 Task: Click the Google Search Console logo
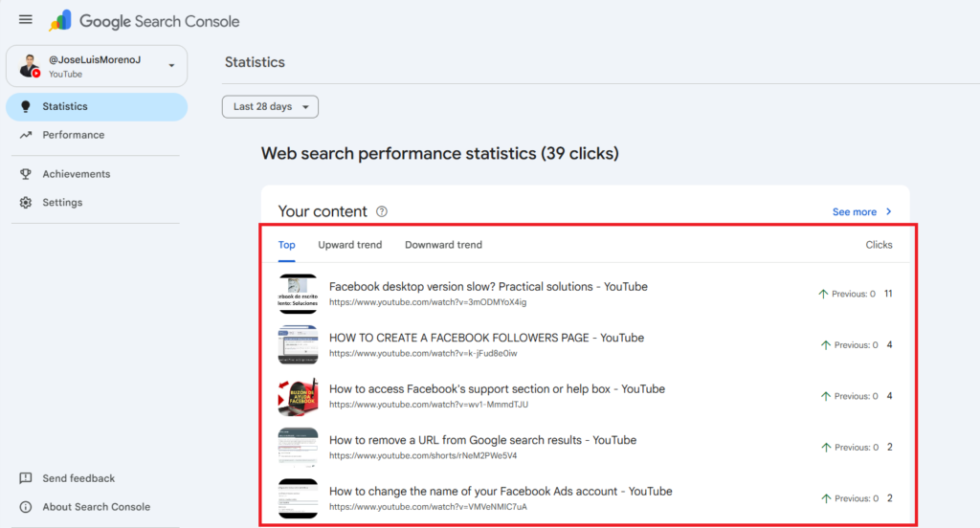[x=144, y=21]
